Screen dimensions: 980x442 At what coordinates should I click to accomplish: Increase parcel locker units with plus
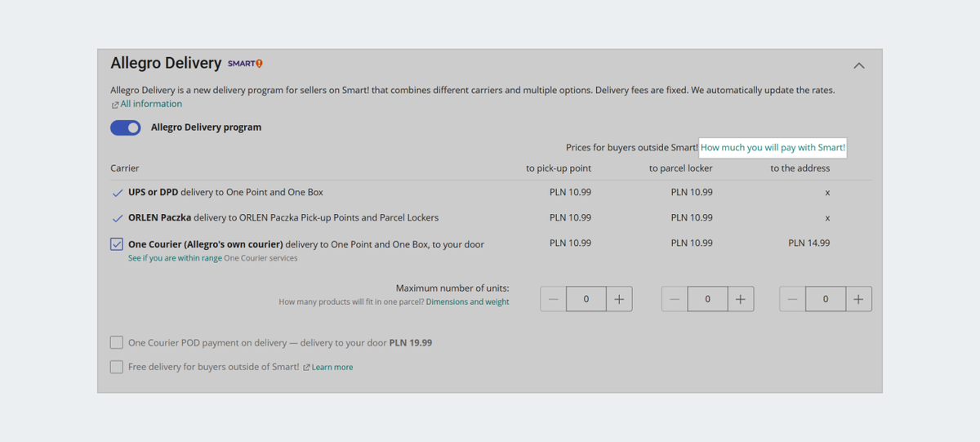740,299
